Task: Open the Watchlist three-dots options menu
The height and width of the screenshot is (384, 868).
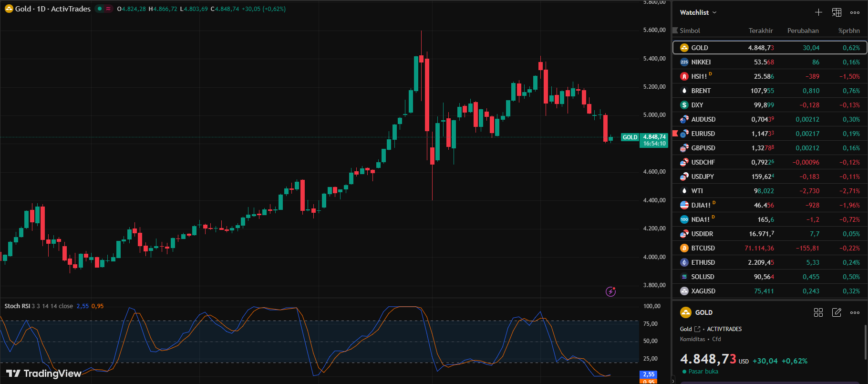Action: coord(855,12)
